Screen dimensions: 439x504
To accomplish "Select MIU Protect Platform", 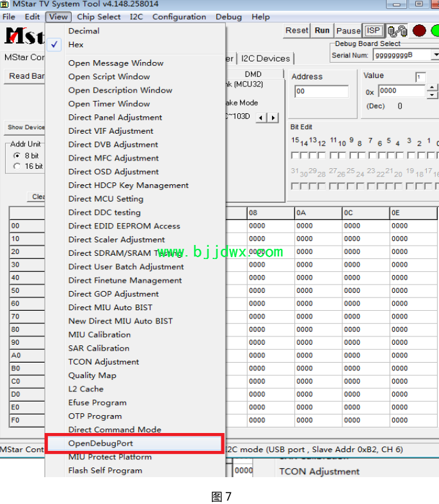I will click(135, 457).
